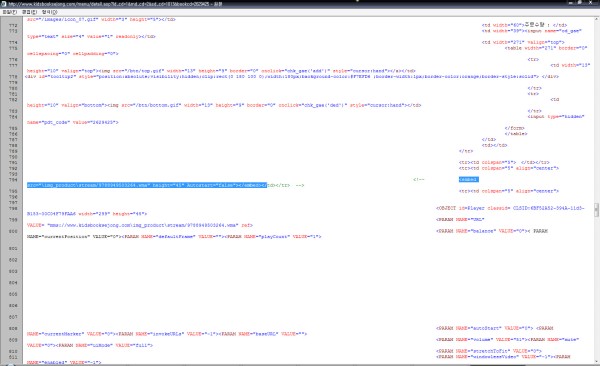The image size is (600, 366).
Task: Click the highlighted embed src .wma text
Action: [147, 185]
